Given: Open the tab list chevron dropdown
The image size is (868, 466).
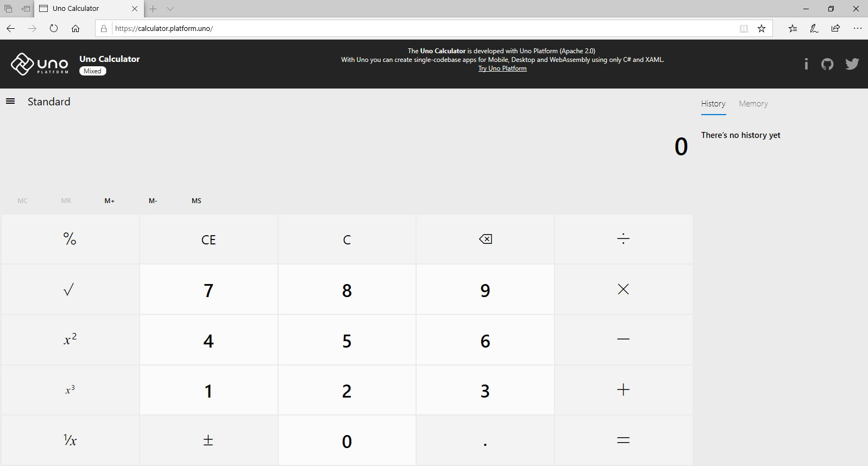Looking at the screenshot, I should pos(170,9).
